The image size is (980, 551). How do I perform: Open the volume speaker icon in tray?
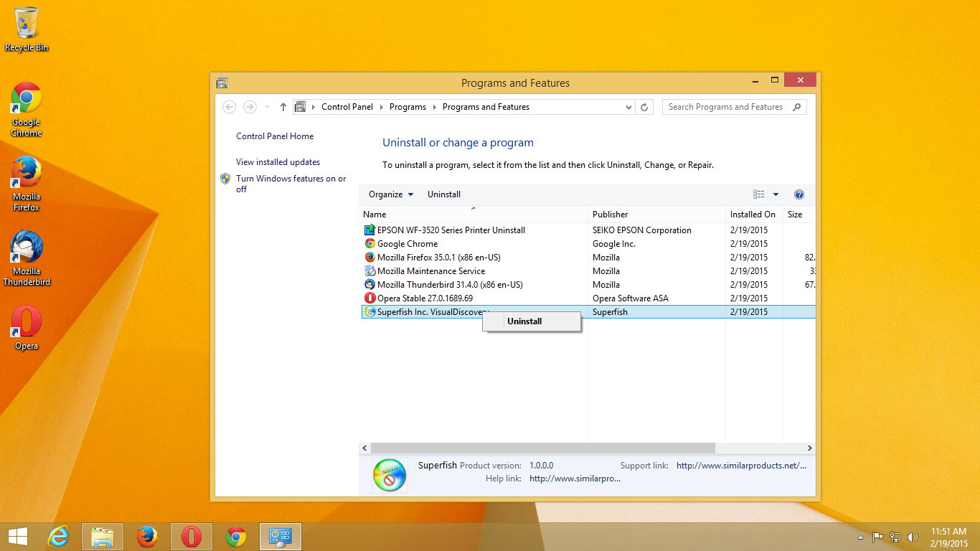(913, 537)
